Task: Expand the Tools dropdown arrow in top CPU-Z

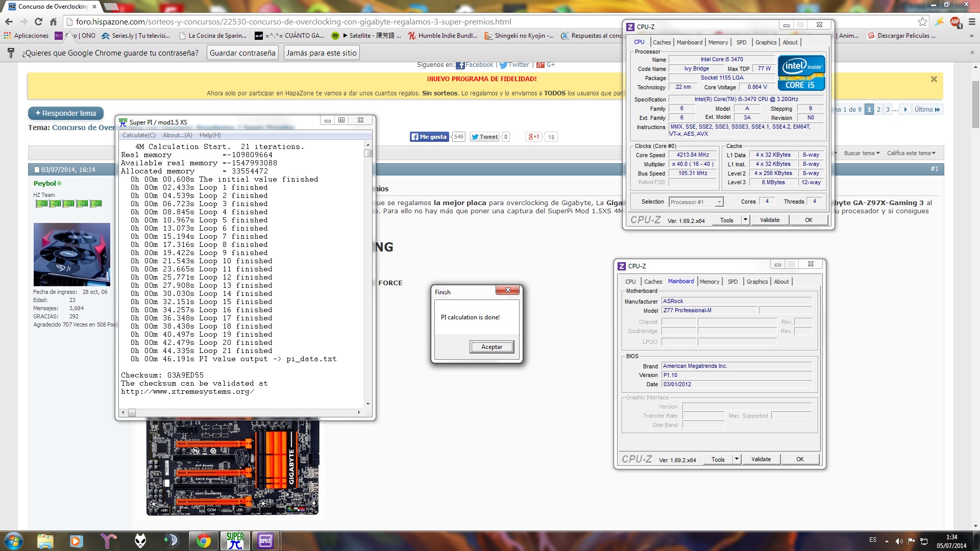Action: pyautogui.click(x=745, y=220)
